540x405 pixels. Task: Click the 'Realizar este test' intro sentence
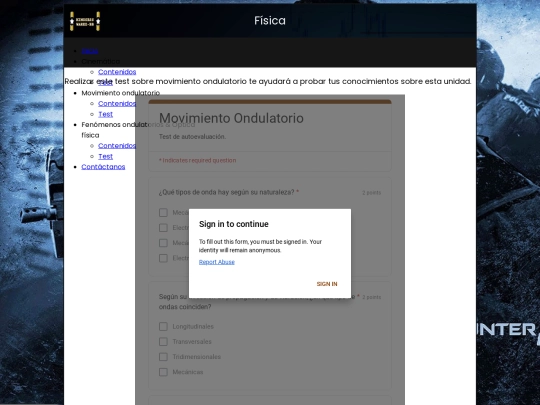[x=268, y=81]
